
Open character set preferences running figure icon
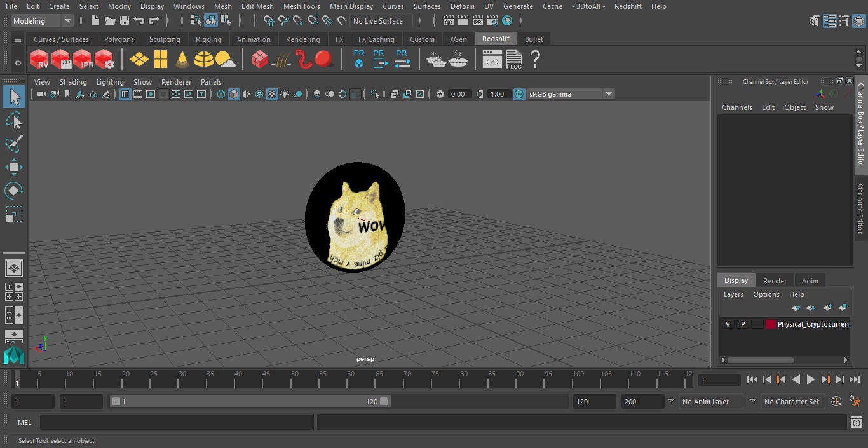(855, 401)
